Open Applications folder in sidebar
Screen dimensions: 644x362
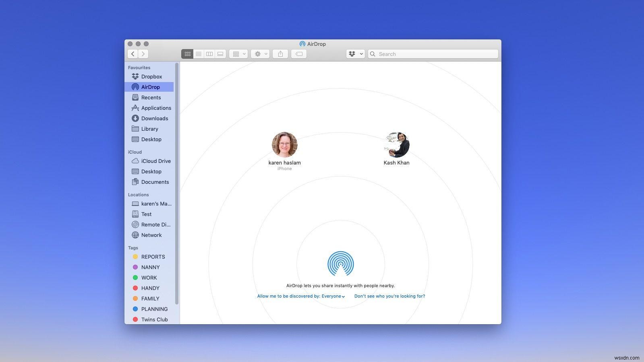156,108
